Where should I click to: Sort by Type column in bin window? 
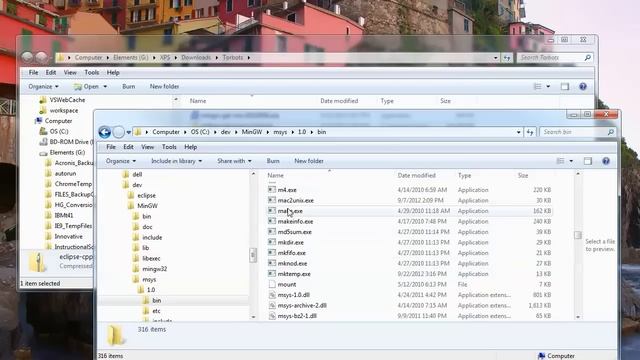[x=464, y=176]
